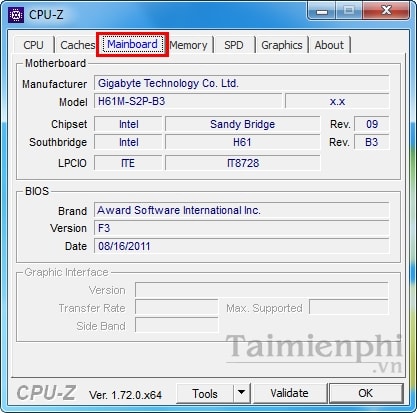Close the CPU-Z window

click(386, 11)
